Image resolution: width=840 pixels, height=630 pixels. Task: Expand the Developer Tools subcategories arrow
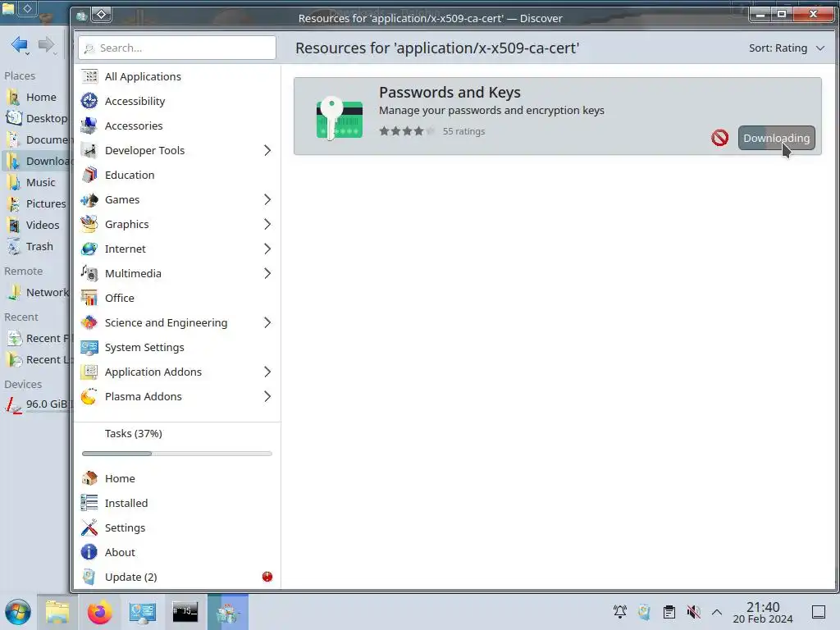267,151
